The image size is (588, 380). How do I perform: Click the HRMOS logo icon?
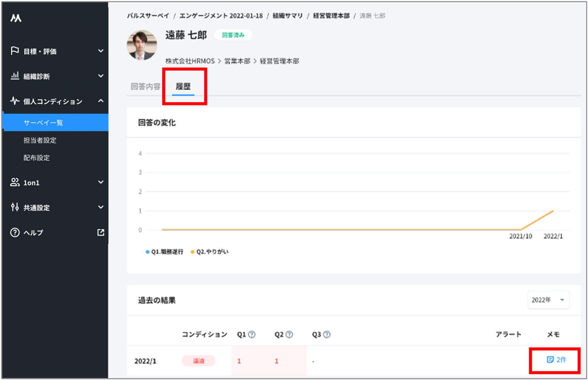coord(16,18)
